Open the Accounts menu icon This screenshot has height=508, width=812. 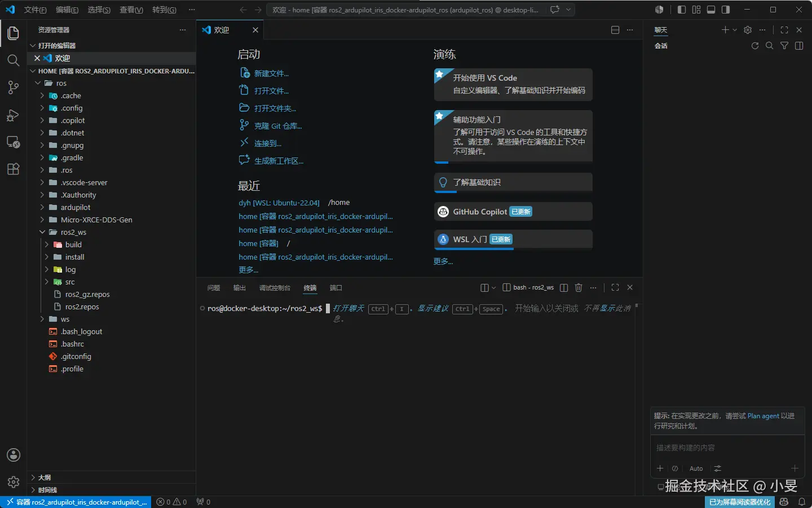tap(14, 455)
